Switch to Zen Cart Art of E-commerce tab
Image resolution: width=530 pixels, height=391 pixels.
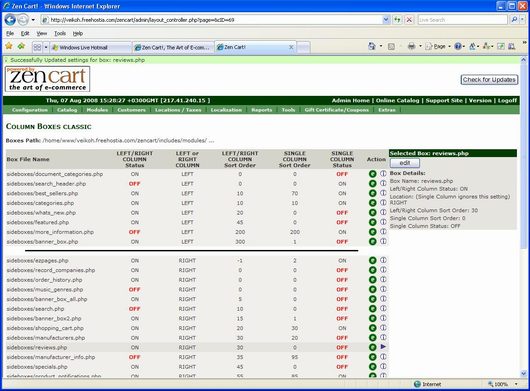click(x=173, y=48)
